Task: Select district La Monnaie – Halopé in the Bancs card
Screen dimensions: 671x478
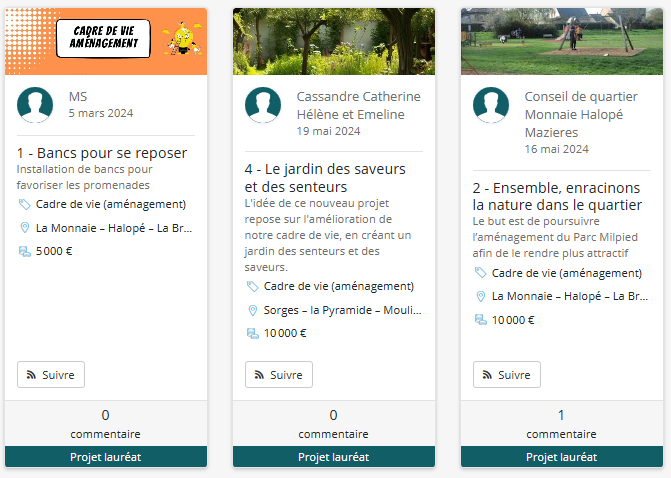Action: tap(114, 228)
